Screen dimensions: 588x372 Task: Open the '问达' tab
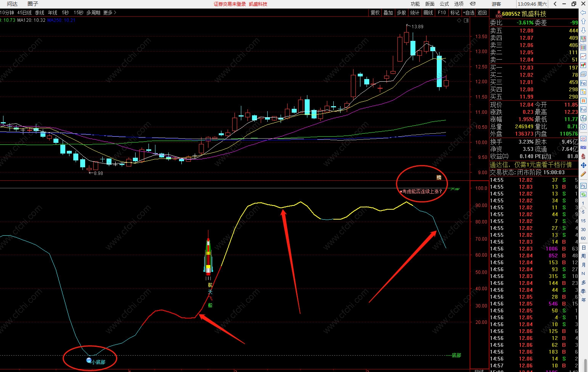tap(12, 4)
